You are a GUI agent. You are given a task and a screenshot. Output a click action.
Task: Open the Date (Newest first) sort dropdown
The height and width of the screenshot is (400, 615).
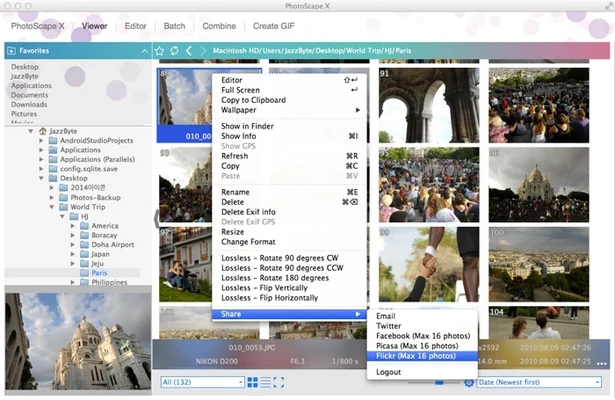(x=539, y=382)
